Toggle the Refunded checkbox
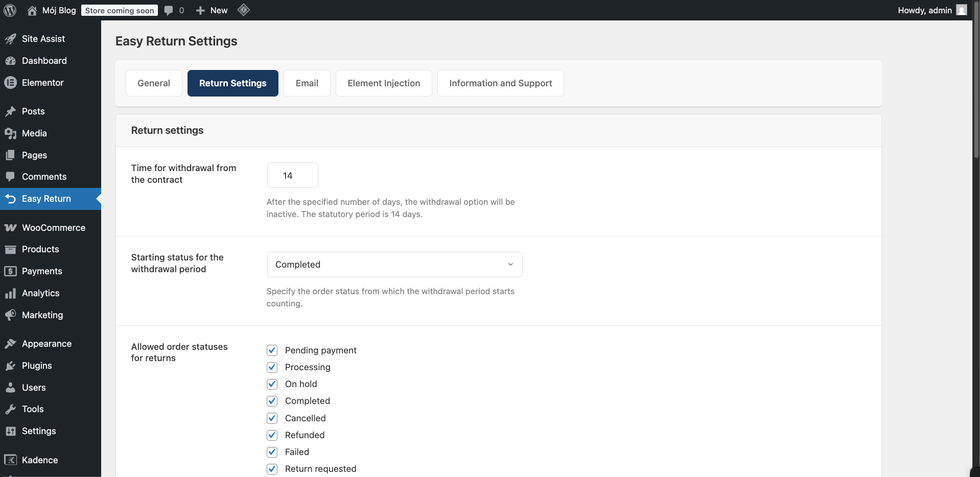980x477 pixels. coord(272,435)
